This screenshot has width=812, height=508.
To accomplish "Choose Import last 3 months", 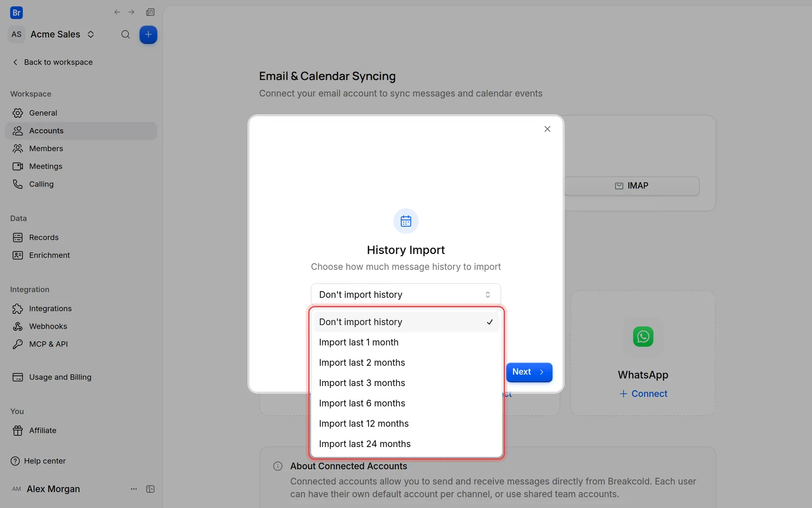I will (406, 383).
